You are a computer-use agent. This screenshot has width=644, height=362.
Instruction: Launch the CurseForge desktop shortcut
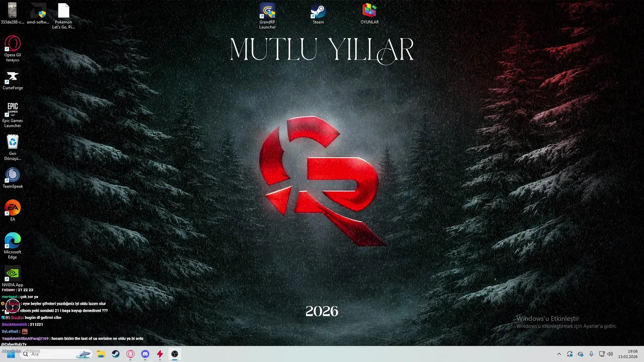13,80
